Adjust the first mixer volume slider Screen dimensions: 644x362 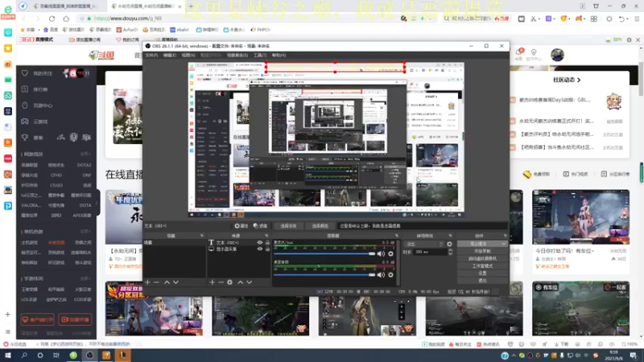324,254
